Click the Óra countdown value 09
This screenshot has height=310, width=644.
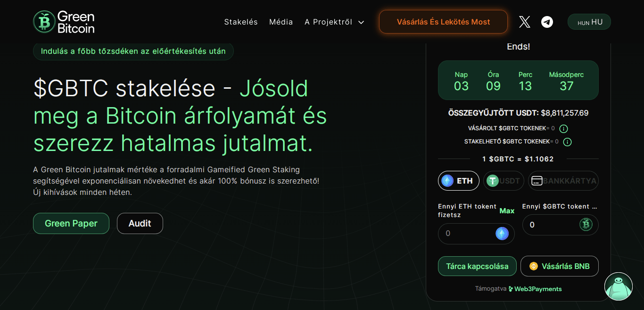tap(494, 86)
